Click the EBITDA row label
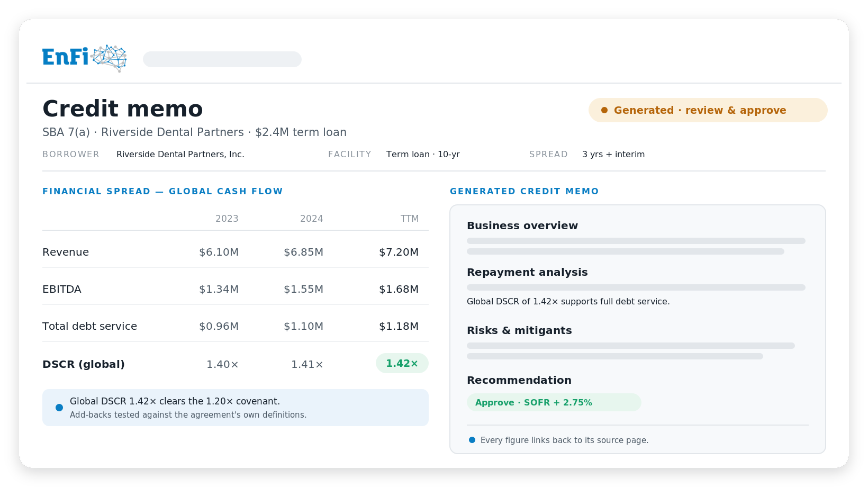 coord(62,289)
